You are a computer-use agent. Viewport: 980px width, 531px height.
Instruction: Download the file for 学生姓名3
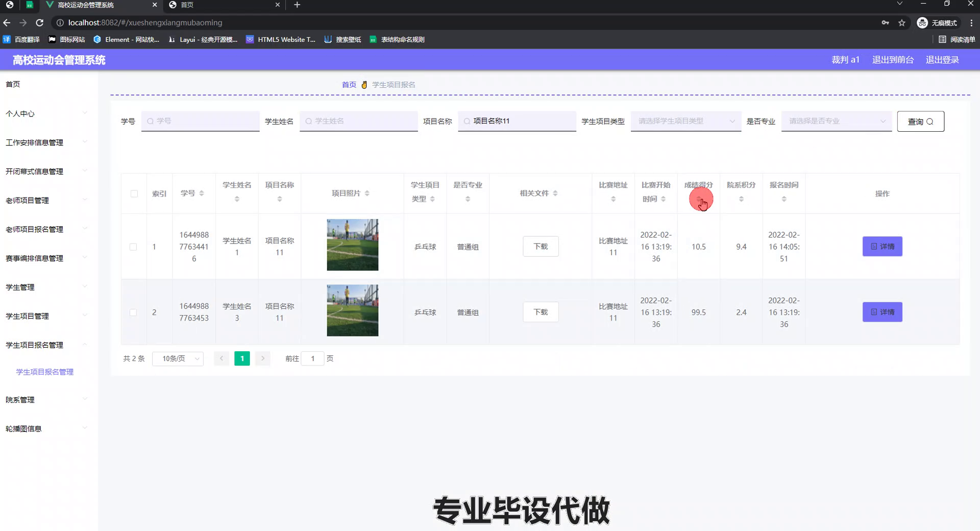541,312
